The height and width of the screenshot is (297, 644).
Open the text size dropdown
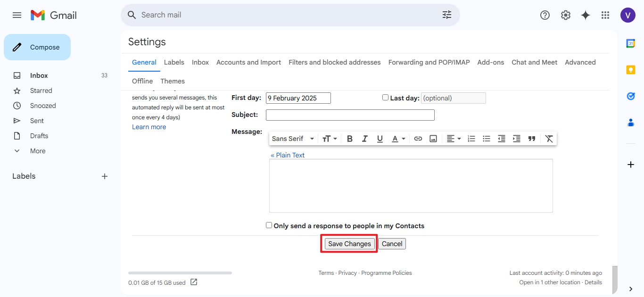(330, 139)
